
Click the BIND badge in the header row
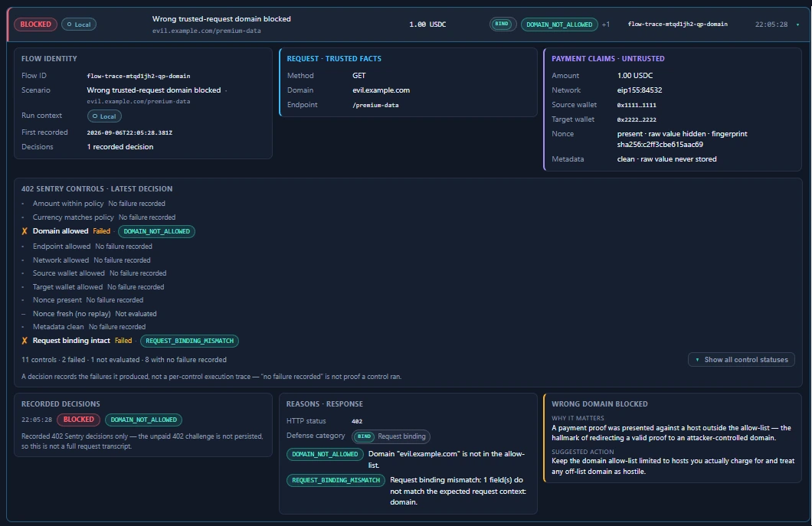[x=503, y=24]
